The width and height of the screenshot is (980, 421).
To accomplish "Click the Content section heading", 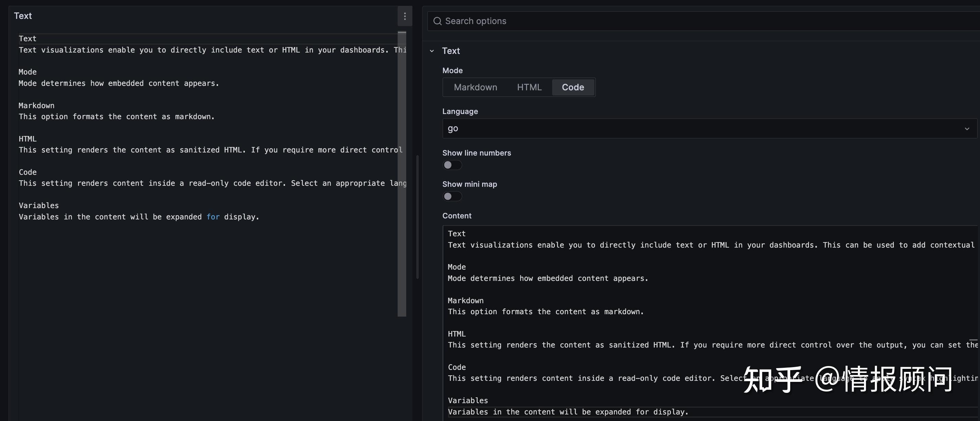I will click(x=457, y=216).
